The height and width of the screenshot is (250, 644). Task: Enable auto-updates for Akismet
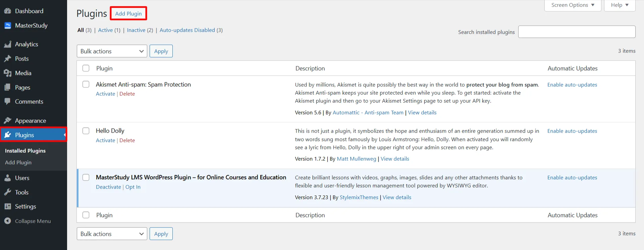[572, 85]
